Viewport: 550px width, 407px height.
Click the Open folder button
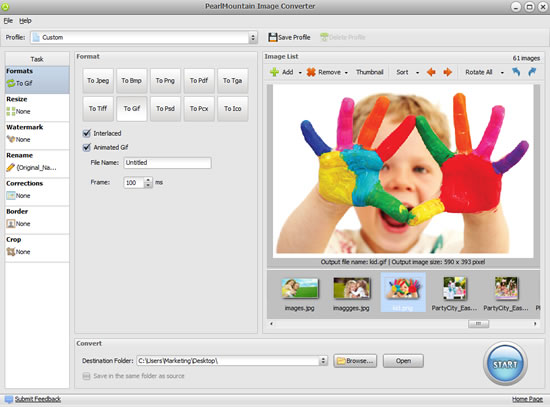pos(403,361)
